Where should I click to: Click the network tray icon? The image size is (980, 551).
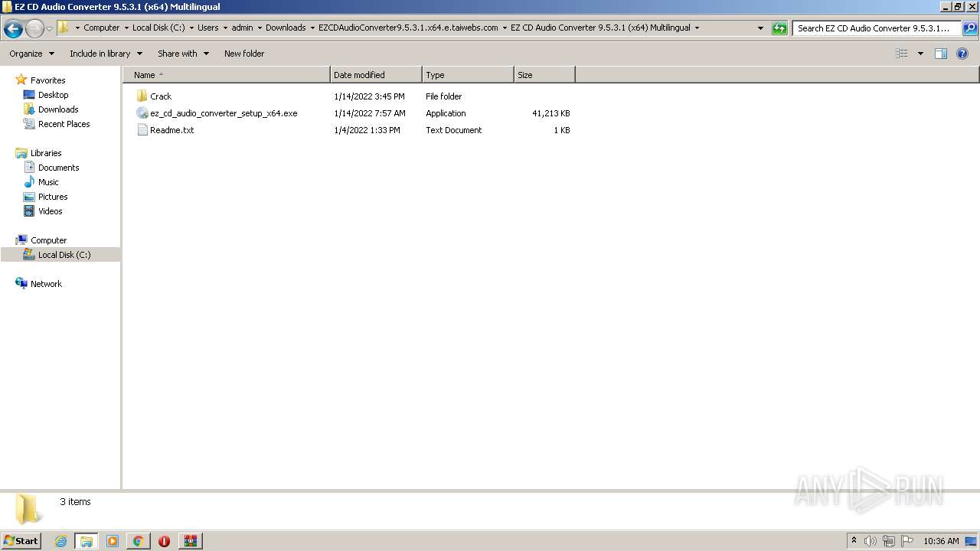click(889, 541)
